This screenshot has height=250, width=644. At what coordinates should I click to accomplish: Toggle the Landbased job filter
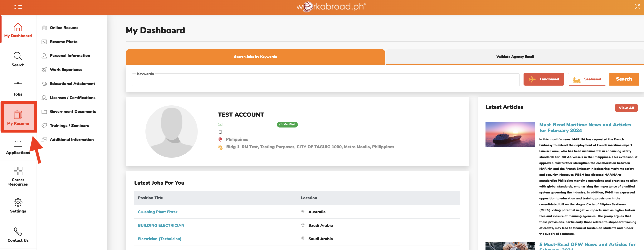click(x=544, y=79)
